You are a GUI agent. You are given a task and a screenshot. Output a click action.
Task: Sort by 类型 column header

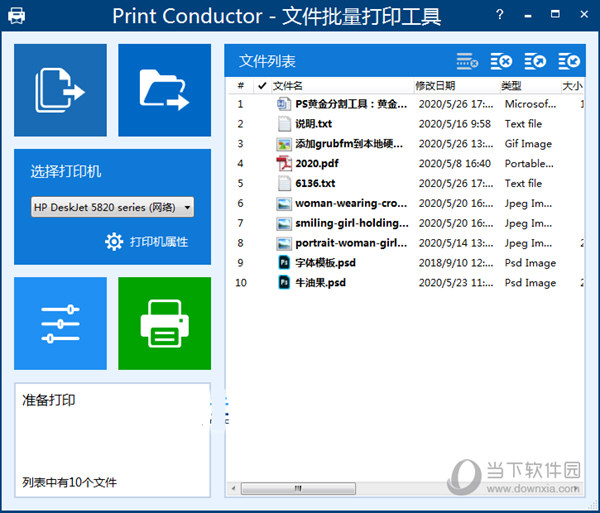coord(530,86)
